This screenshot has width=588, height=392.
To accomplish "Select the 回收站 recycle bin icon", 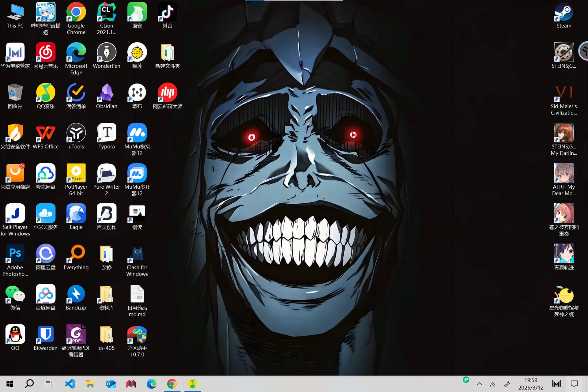I will [15, 96].
